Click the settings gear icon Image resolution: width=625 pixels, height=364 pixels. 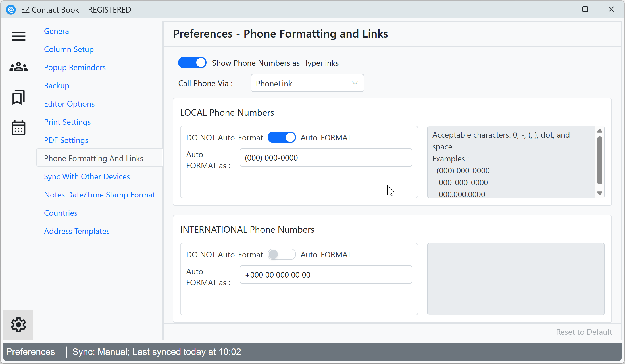[18, 325]
